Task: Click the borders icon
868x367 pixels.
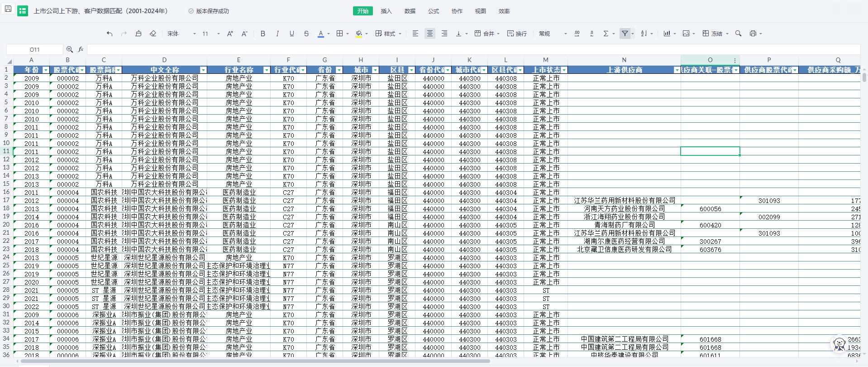Action: click(340, 34)
